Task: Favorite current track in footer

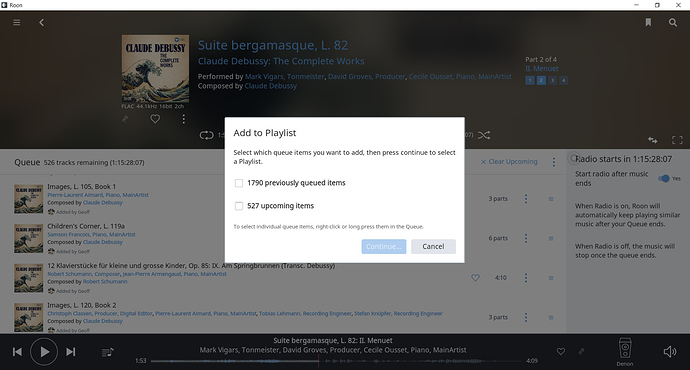Action: pyautogui.click(x=561, y=351)
